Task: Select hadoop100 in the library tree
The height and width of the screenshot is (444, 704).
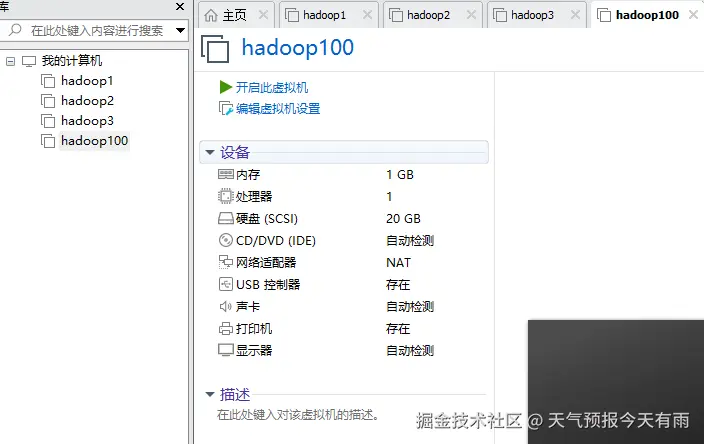Action: tap(94, 141)
